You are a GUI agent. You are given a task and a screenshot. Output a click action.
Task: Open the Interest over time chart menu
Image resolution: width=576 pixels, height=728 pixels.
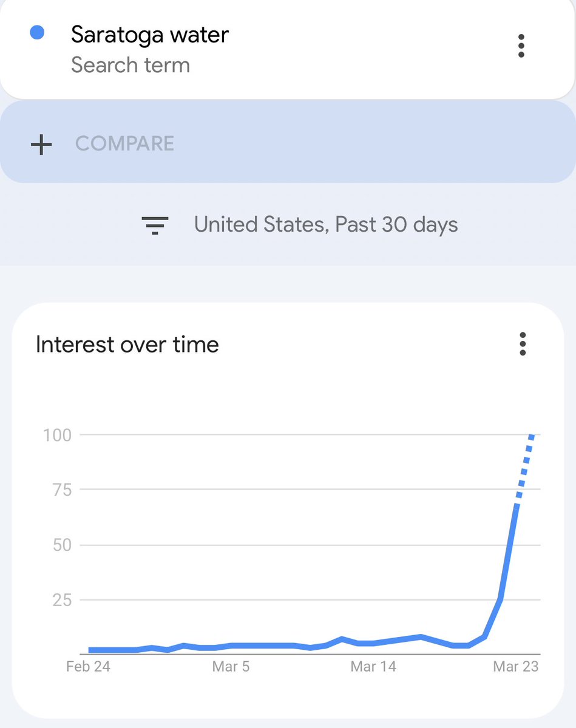pos(522,344)
